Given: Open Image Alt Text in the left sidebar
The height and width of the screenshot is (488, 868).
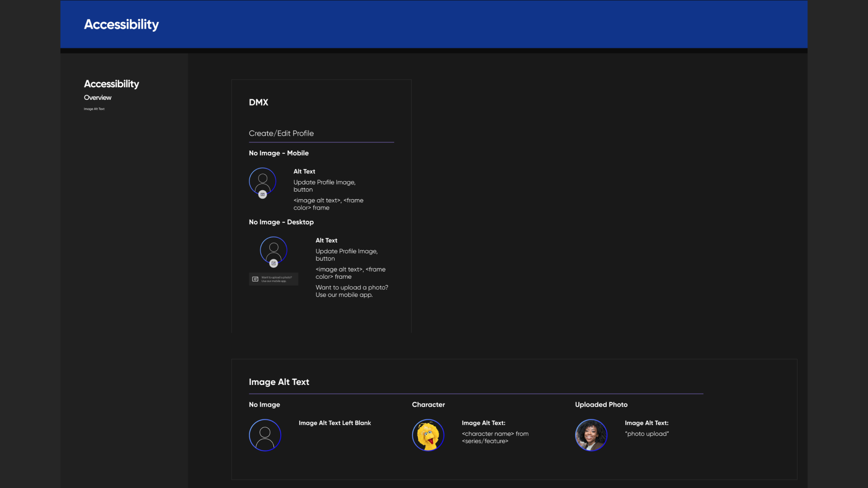Looking at the screenshot, I should coord(94,108).
